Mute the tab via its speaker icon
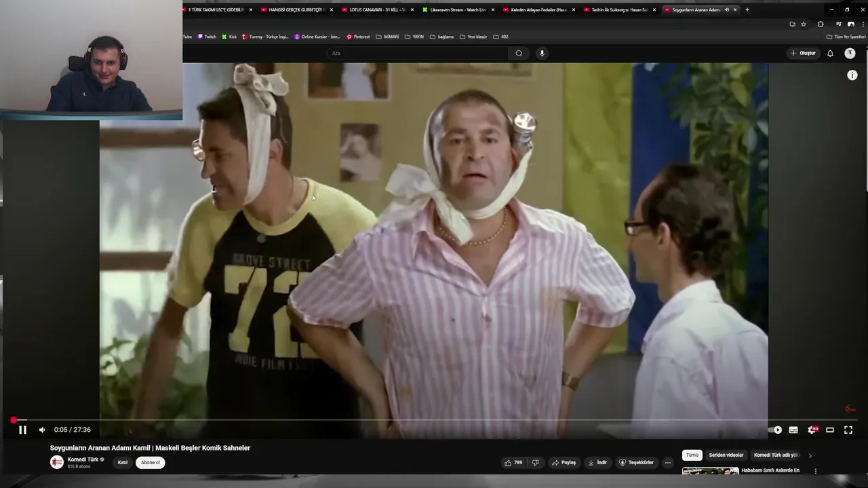The width and height of the screenshot is (868, 488). coord(726,9)
